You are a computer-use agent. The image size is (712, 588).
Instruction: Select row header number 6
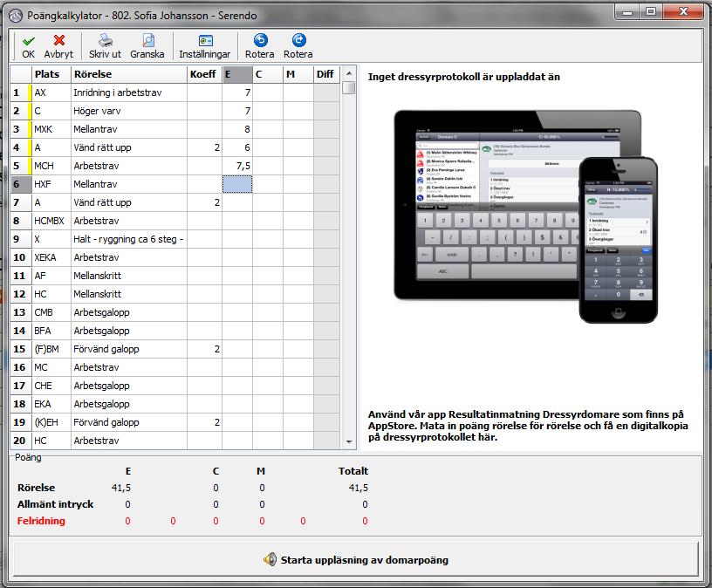tap(21, 184)
